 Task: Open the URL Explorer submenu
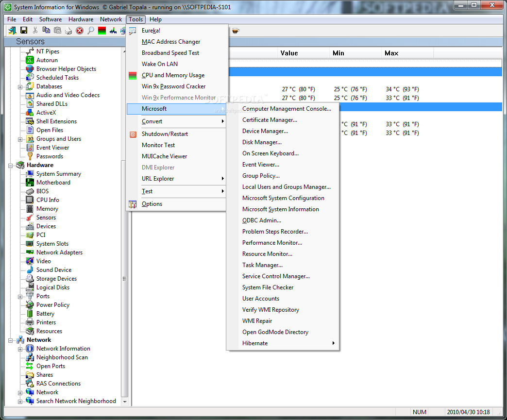click(x=176, y=179)
